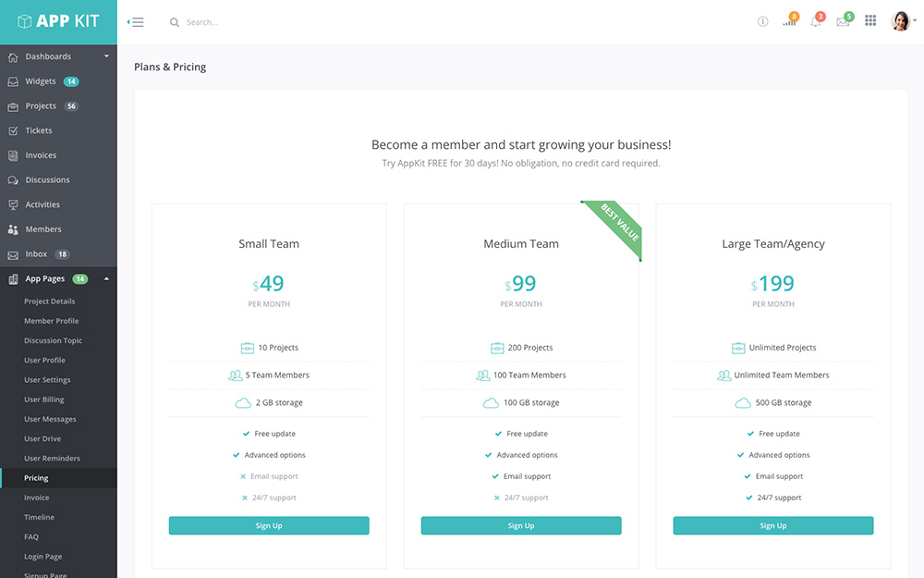Click the Projects briefcase icon in sidebar
This screenshot has height=578, width=924.
pos(13,106)
